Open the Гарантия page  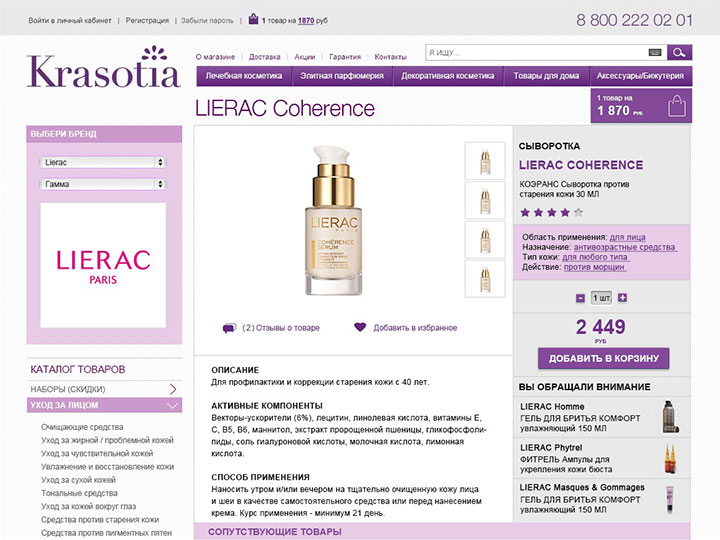pyautogui.click(x=345, y=57)
